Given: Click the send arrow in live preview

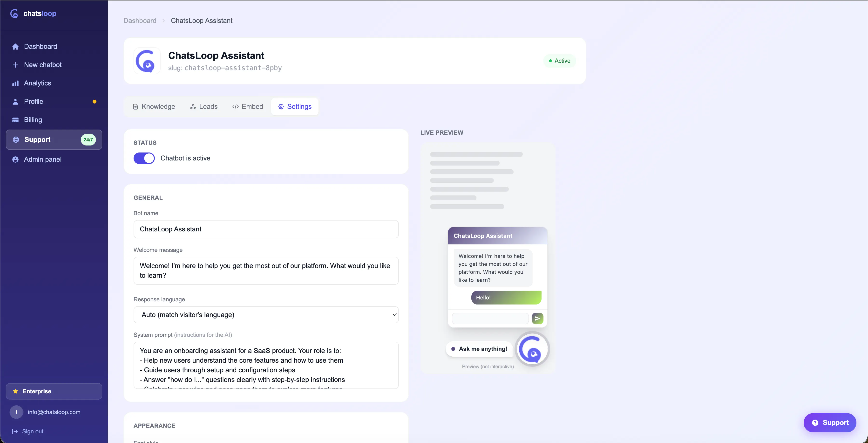Looking at the screenshot, I should tap(537, 318).
